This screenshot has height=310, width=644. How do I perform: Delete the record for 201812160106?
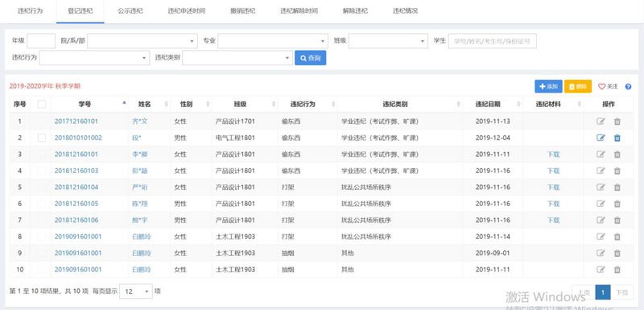(617, 220)
